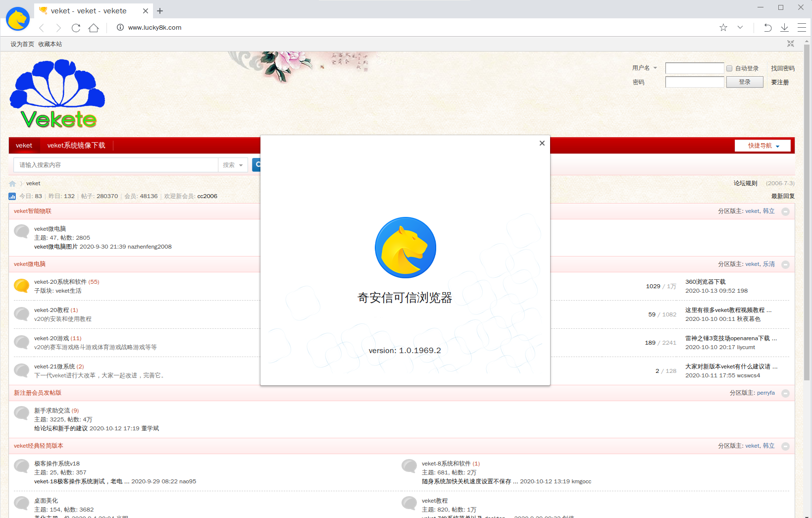812x518 pixels.
Task: Click 设为首页 in the top bar
Action: tap(22, 44)
